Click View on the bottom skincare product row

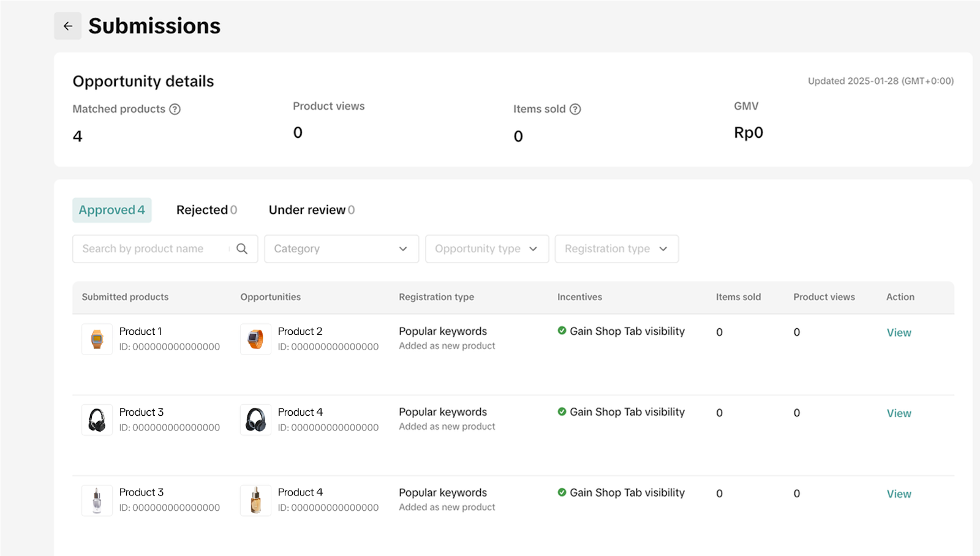tap(898, 493)
